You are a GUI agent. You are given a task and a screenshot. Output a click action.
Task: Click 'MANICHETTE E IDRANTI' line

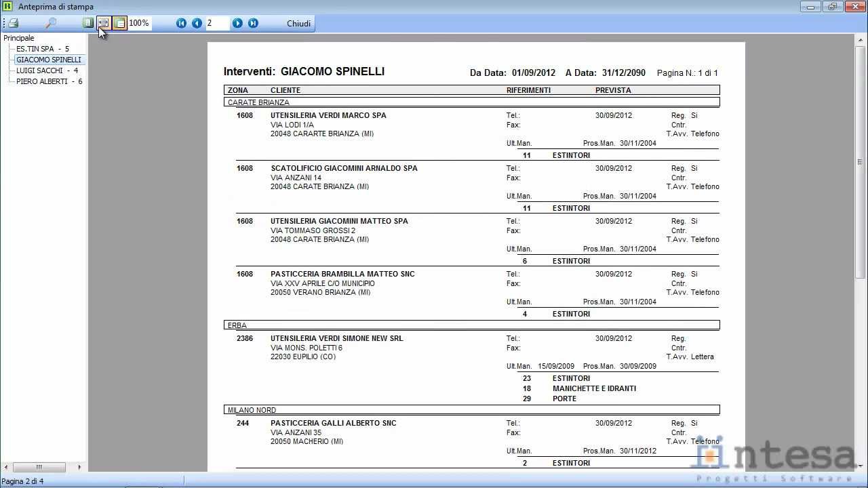point(594,388)
